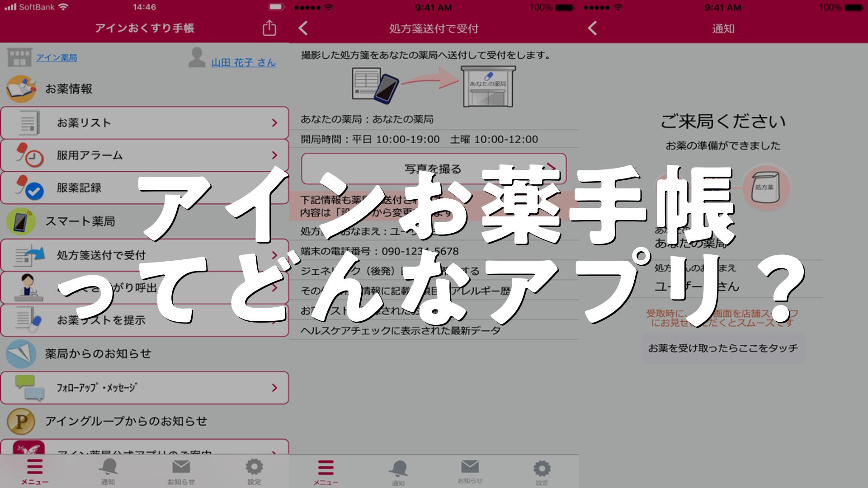Click the お薬リストを提示 pill document icon

pyautogui.click(x=28, y=320)
